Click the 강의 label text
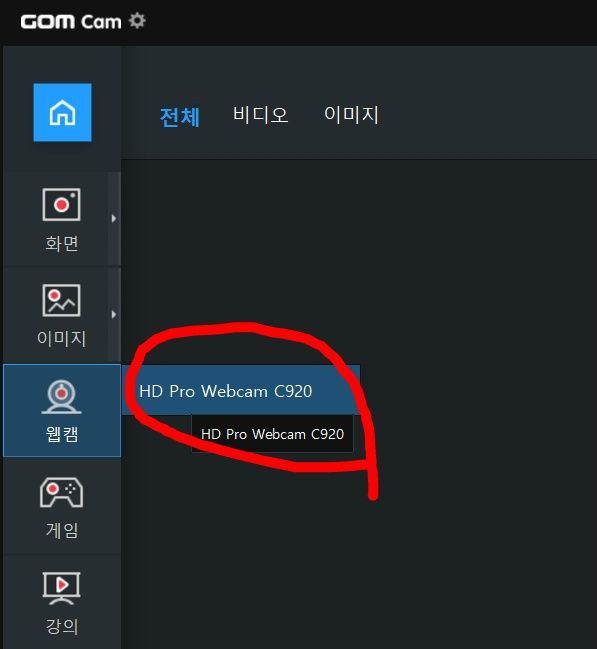 tap(62, 626)
